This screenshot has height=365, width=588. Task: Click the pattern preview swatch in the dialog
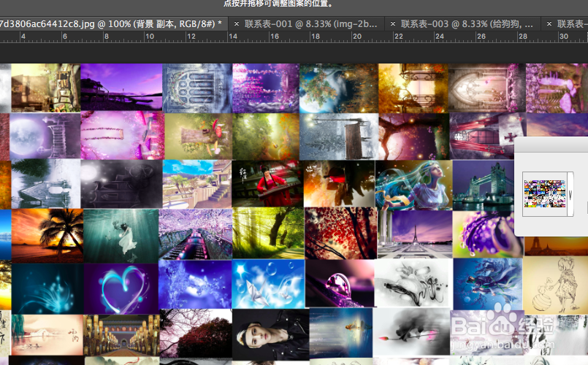pos(544,193)
